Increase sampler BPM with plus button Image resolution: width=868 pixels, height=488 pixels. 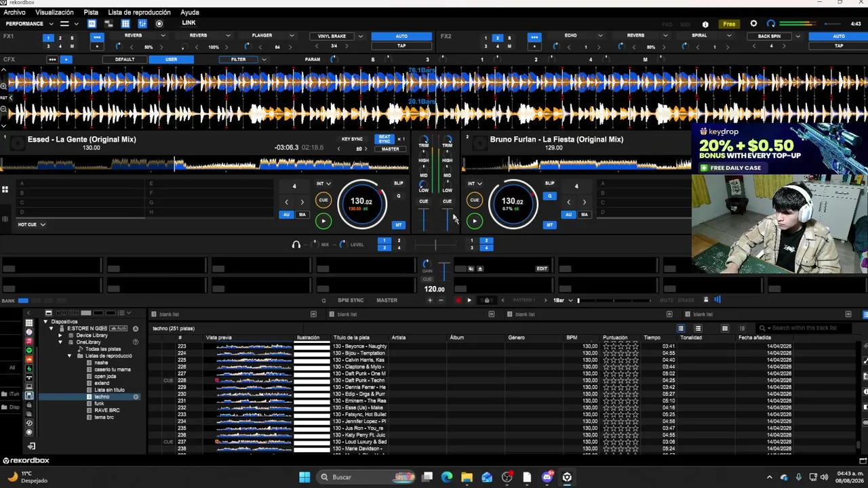429,300
